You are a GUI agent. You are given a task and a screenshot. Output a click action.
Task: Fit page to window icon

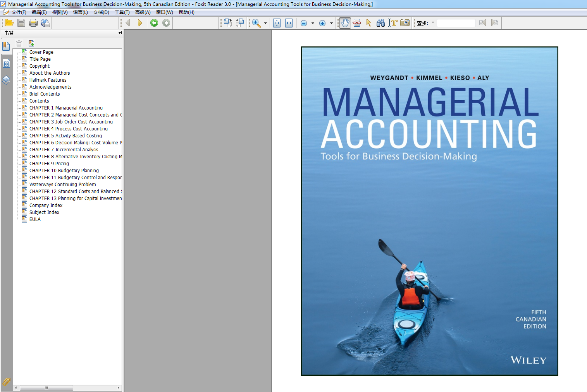277,23
